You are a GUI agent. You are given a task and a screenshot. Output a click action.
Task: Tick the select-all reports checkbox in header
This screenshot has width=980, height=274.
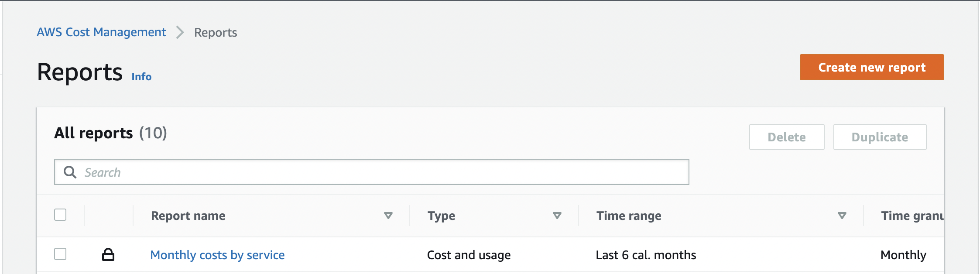click(x=60, y=215)
